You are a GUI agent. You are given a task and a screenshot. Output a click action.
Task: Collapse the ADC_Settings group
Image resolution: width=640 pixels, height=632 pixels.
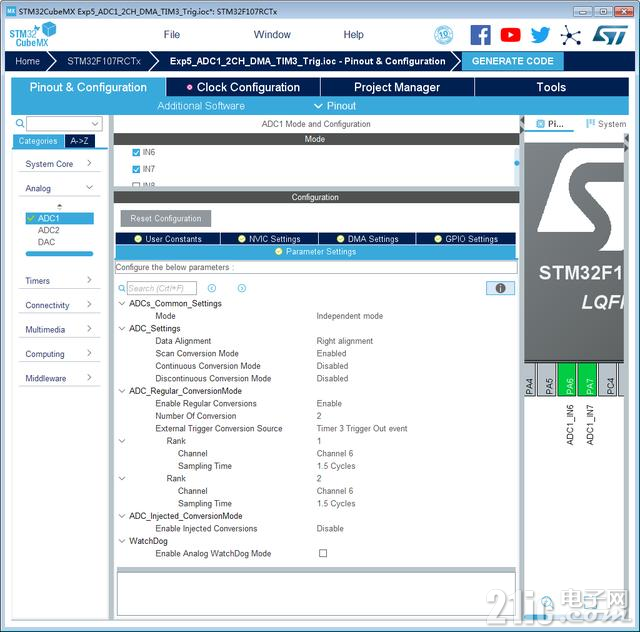[122, 328]
